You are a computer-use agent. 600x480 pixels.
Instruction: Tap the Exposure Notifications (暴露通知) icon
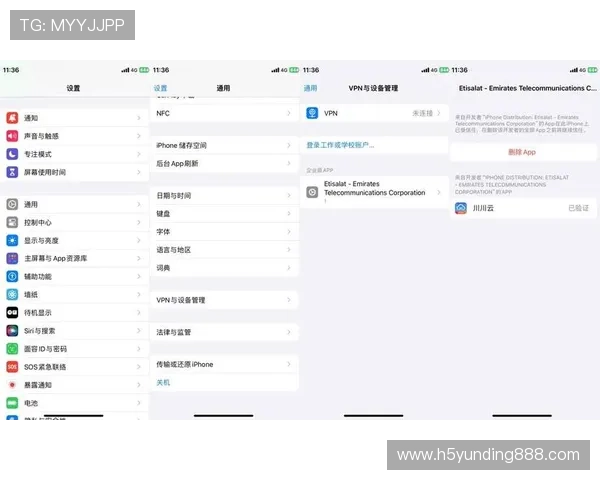point(12,385)
